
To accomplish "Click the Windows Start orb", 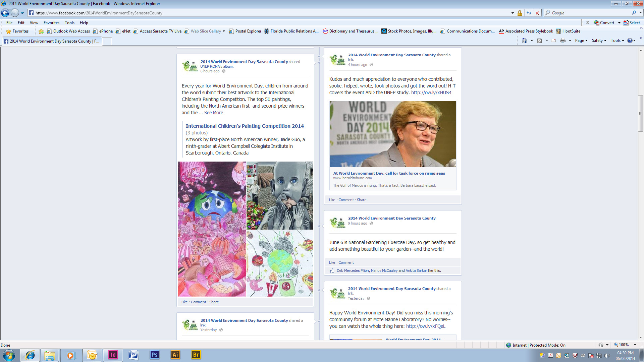I will (x=9, y=355).
